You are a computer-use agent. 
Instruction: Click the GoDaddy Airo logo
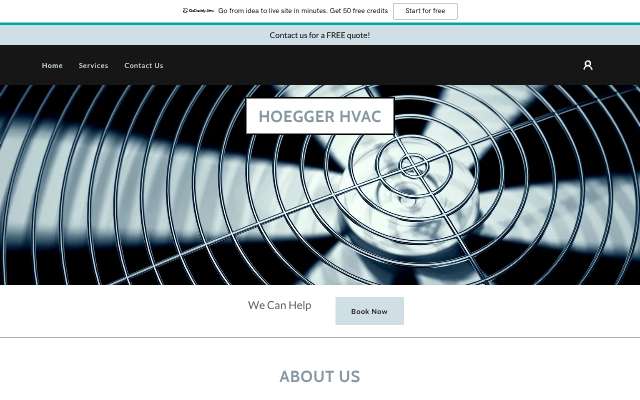pyautogui.click(x=198, y=11)
